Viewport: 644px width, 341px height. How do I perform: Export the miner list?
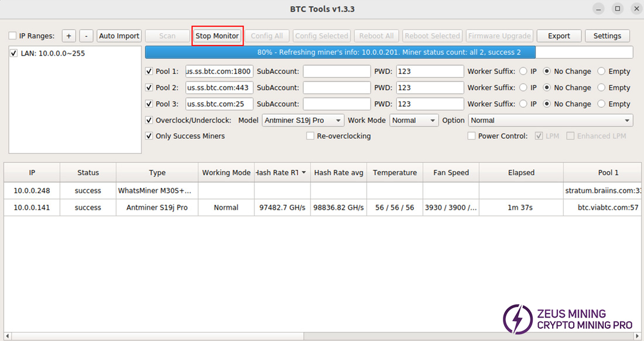click(x=559, y=36)
